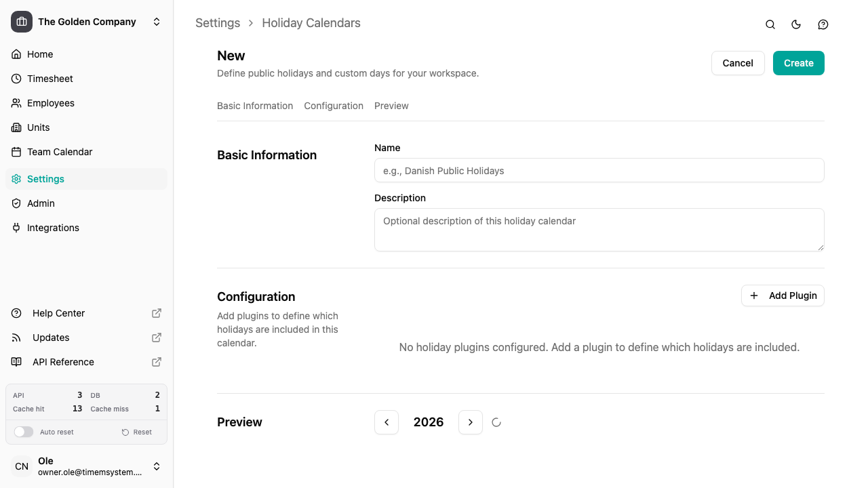
Task: Open the help chat icon
Action: pos(823,24)
